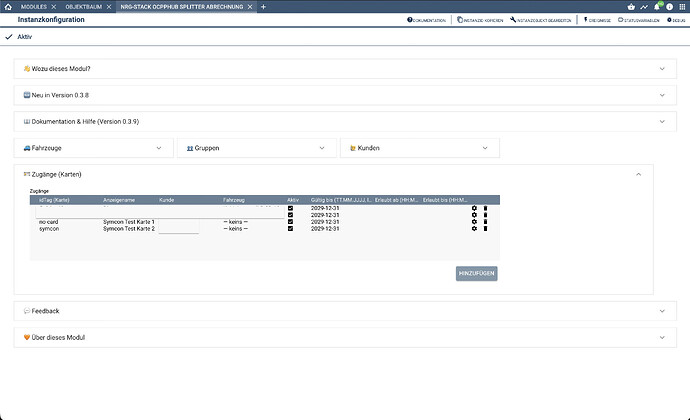Delete the 'no card' row with trash icon
This screenshot has height=420, width=690.
point(485,222)
